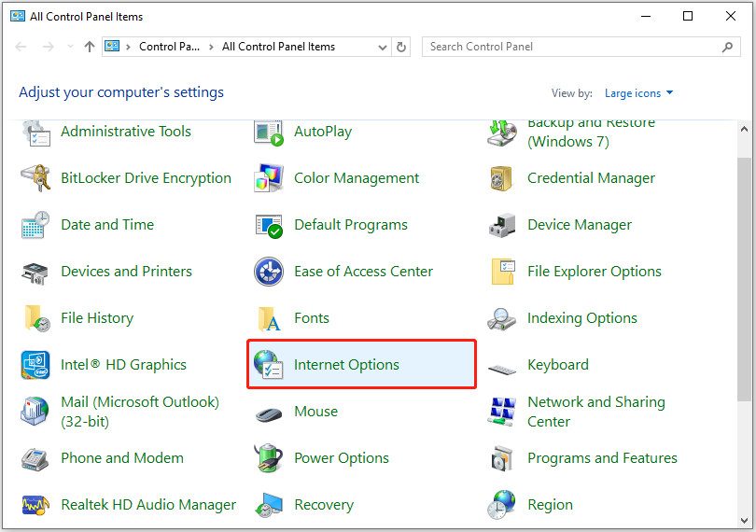Viewport: 756px width, 532px height.
Task: Open the Date and Time icon
Action: [35, 225]
